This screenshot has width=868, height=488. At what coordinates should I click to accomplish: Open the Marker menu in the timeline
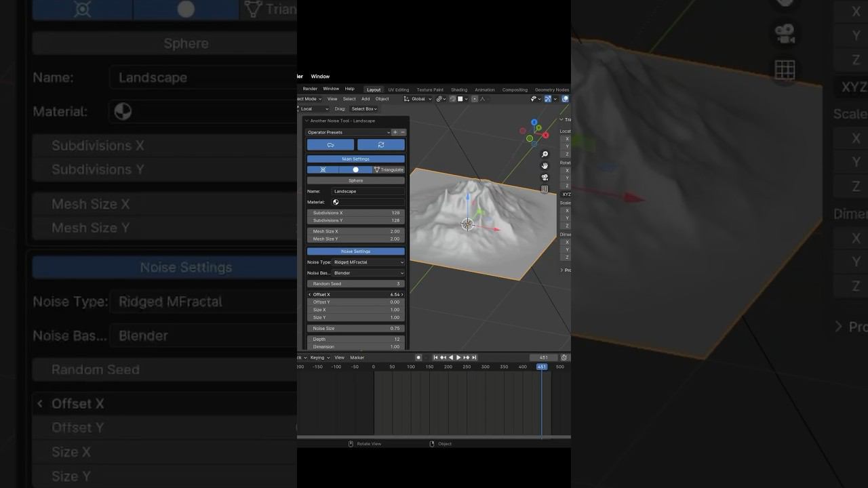pos(357,357)
